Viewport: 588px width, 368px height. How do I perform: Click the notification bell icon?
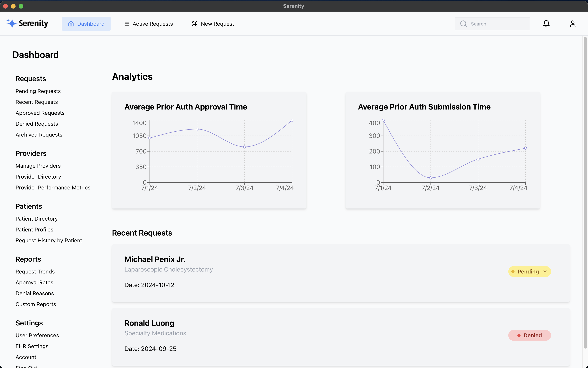click(x=546, y=24)
